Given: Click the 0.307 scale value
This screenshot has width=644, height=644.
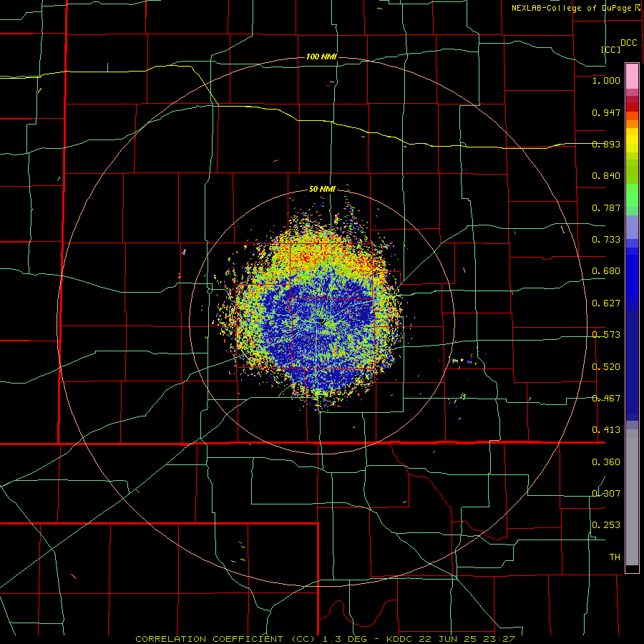Looking at the screenshot, I should tap(606, 494).
